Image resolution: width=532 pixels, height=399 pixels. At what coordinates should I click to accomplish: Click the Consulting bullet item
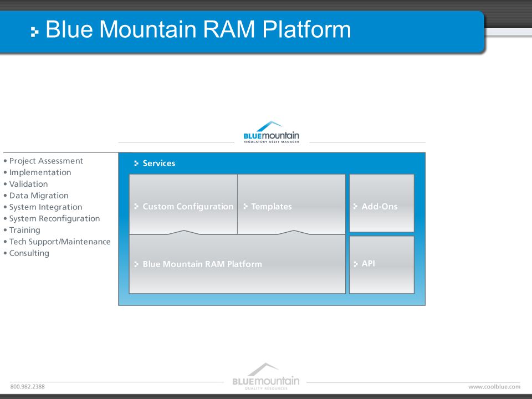click(x=27, y=253)
